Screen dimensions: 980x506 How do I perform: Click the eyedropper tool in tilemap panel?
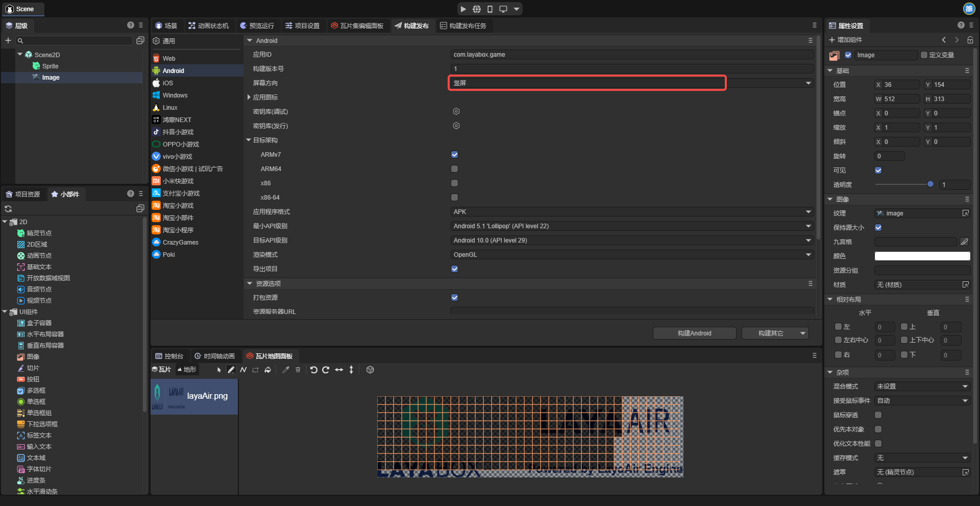pyautogui.click(x=286, y=370)
